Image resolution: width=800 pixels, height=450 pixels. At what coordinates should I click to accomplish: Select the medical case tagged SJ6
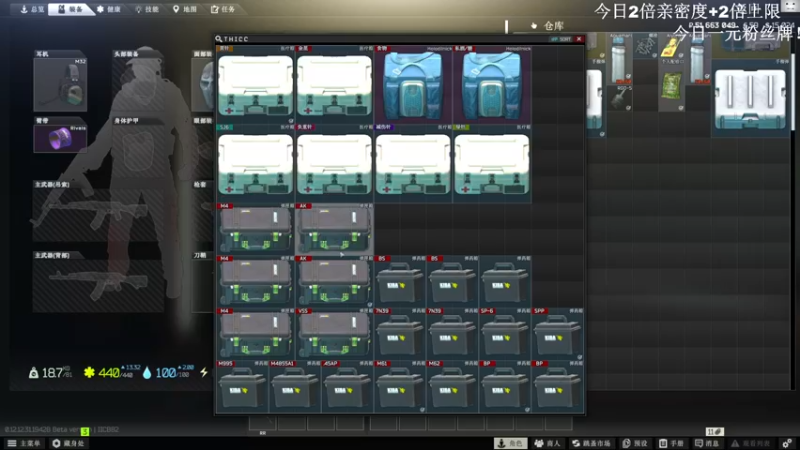(x=256, y=163)
